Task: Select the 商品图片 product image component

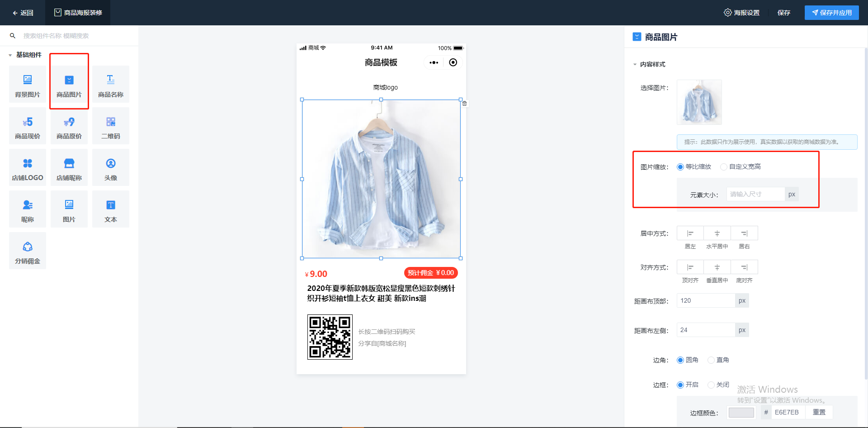Action: 69,84
